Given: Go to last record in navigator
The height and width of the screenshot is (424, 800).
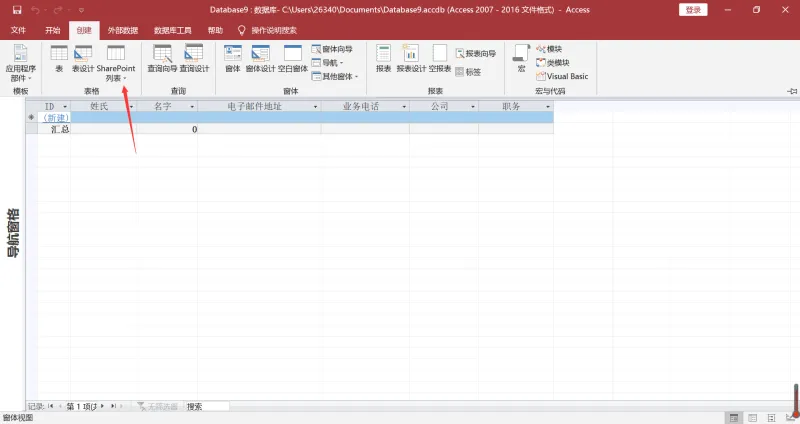Looking at the screenshot, I should (113, 406).
